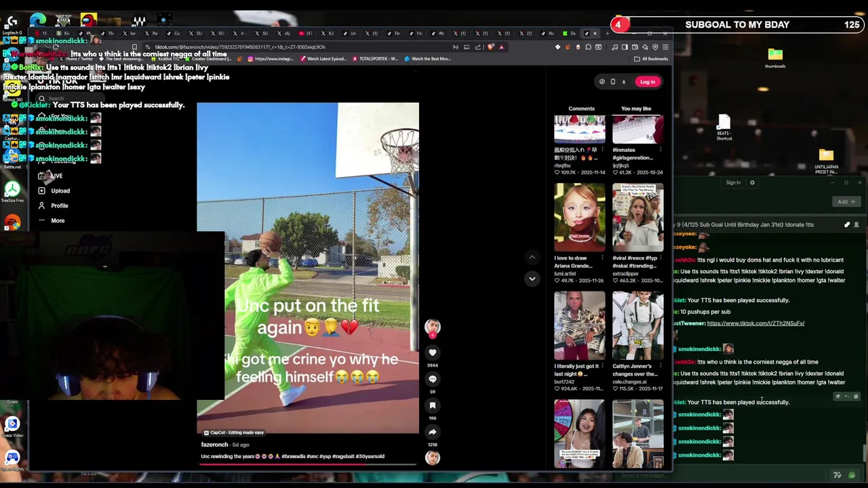This screenshot has width=868, height=488.
Task: Open options menu for #viral #reece video
Action: click(x=660, y=258)
